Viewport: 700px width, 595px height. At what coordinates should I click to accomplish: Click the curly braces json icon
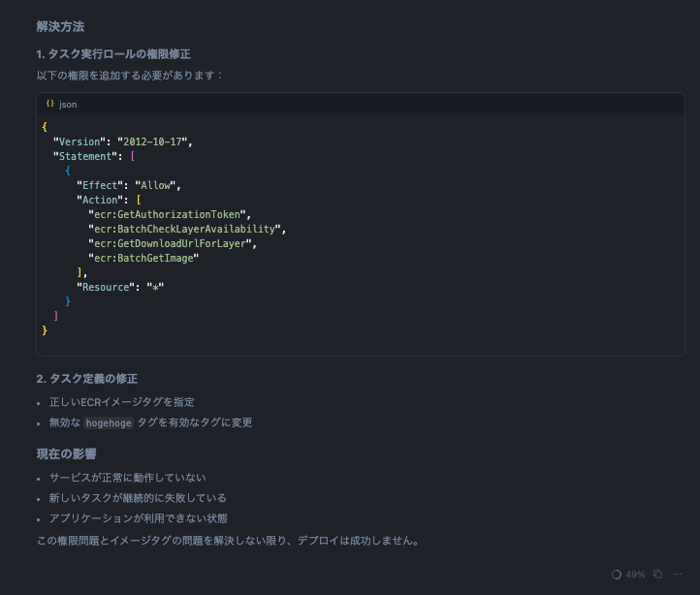pos(50,104)
